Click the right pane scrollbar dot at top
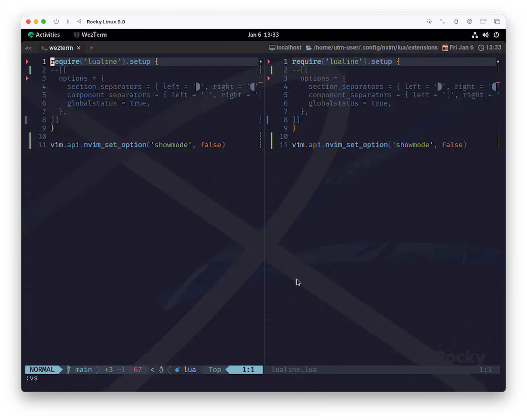The height and width of the screenshot is (420, 527). tap(498, 62)
